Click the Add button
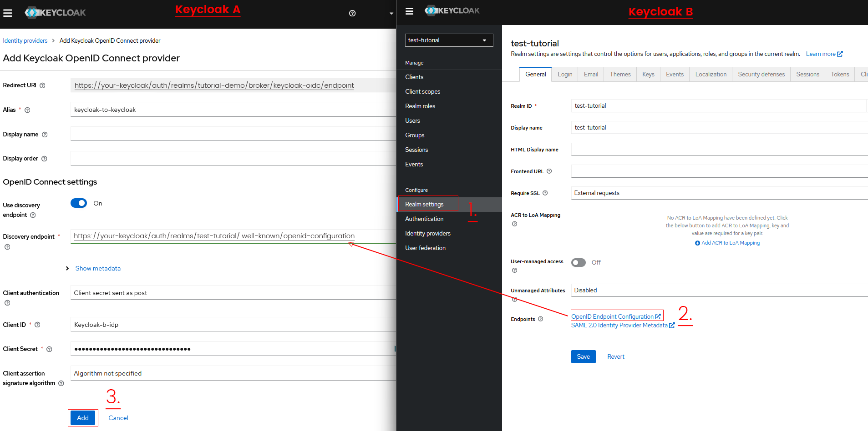 [x=83, y=418]
